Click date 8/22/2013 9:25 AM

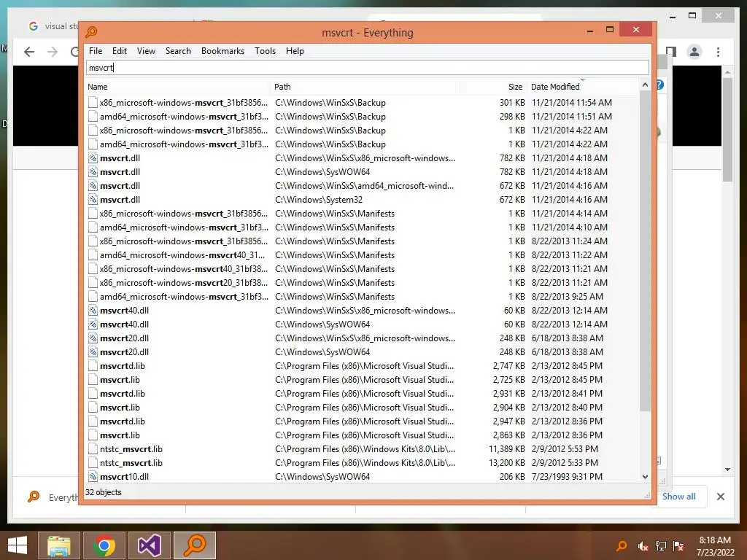pyautogui.click(x=568, y=296)
